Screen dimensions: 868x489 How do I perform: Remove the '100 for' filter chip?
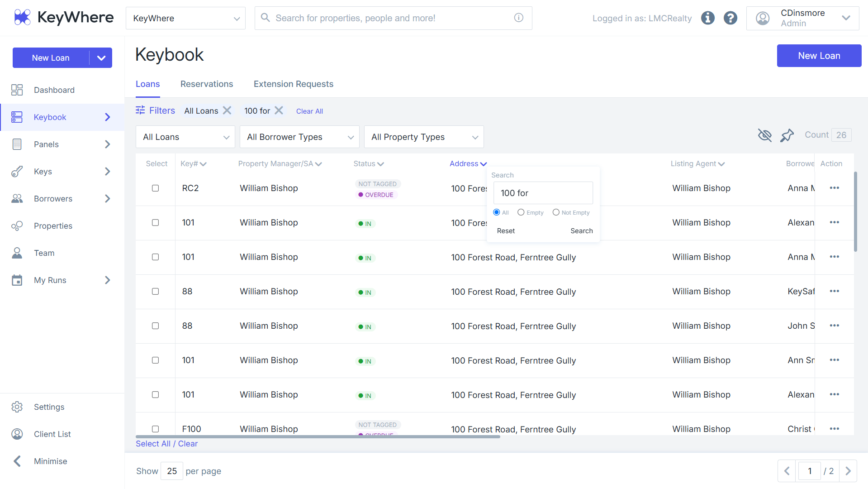(x=279, y=110)
